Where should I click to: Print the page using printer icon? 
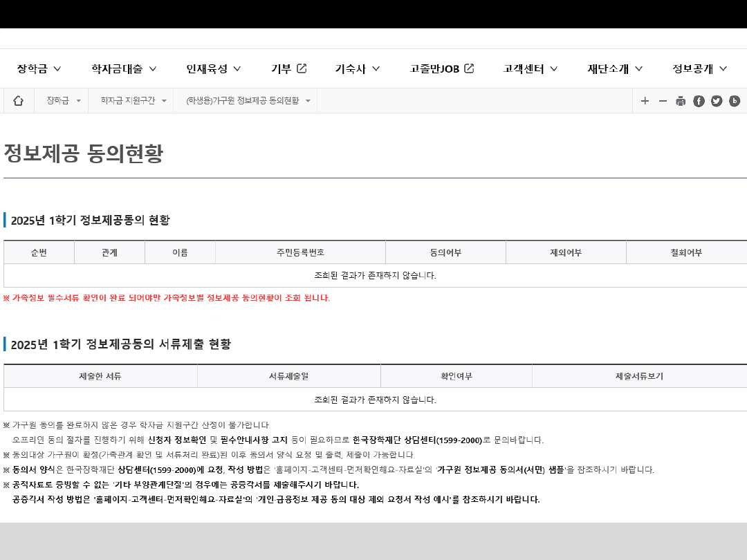681,101
